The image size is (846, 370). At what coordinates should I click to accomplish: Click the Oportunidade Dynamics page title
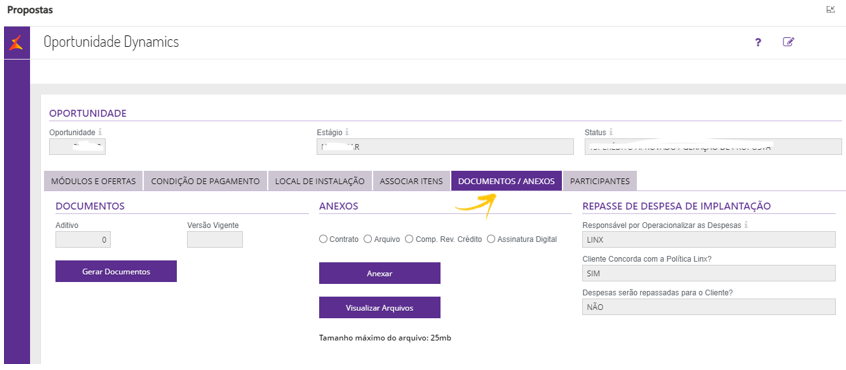coord(111,42)
